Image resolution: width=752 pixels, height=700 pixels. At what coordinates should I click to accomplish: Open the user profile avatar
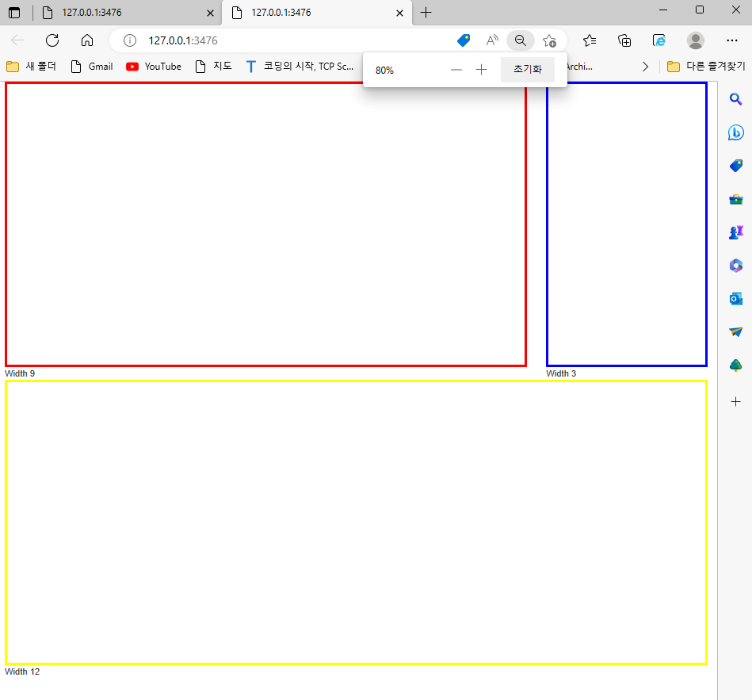click(x=696, y=40)
